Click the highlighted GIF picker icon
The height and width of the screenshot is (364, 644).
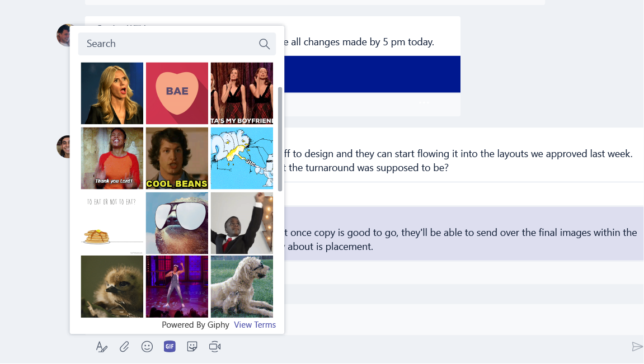tap(170, 347)
